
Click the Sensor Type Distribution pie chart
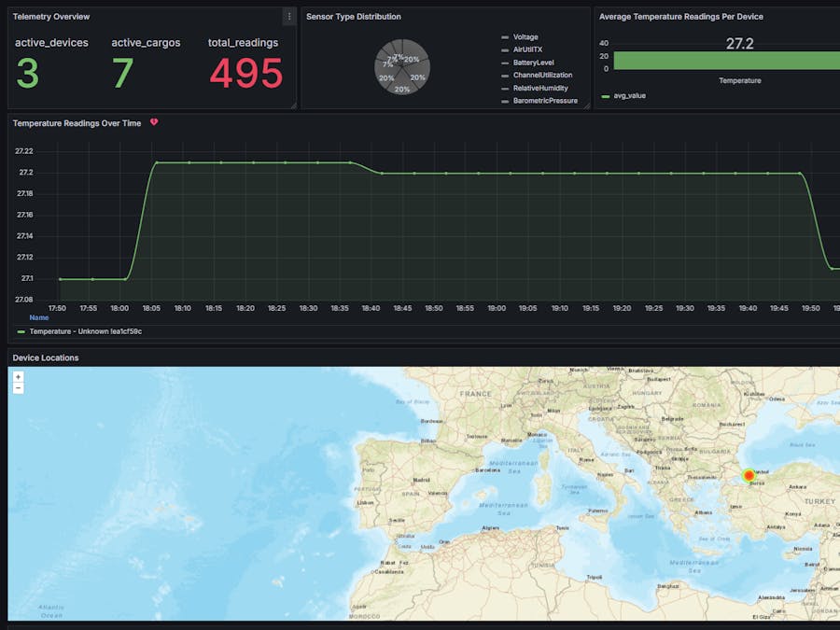pos(401,67)
